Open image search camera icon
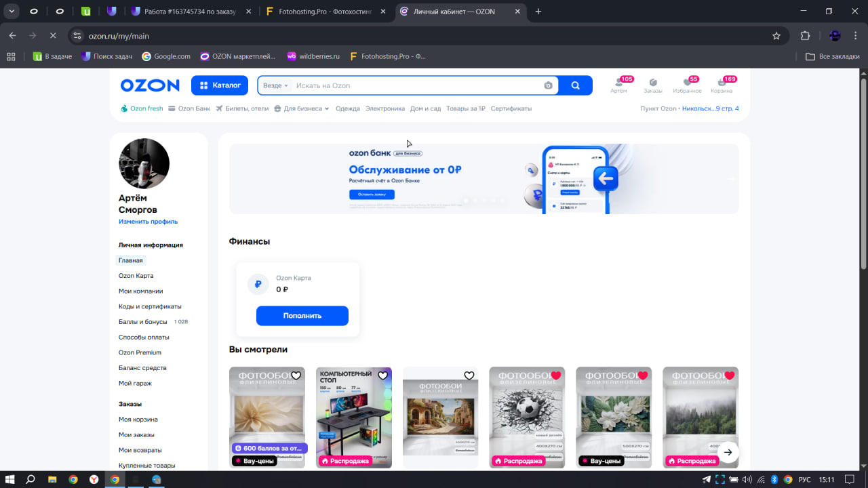Image resolution: width=868 pixels, height=488 pixels. (548, 85)
